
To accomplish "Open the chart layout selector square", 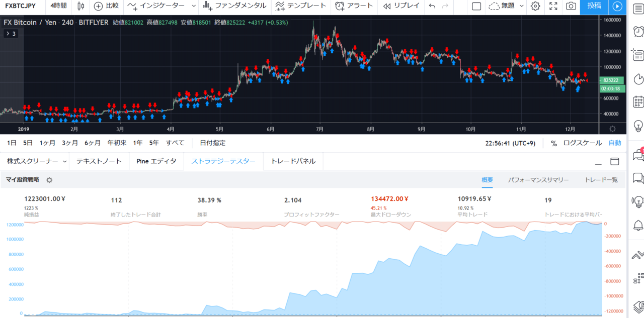I will click(x=476, y=6).
